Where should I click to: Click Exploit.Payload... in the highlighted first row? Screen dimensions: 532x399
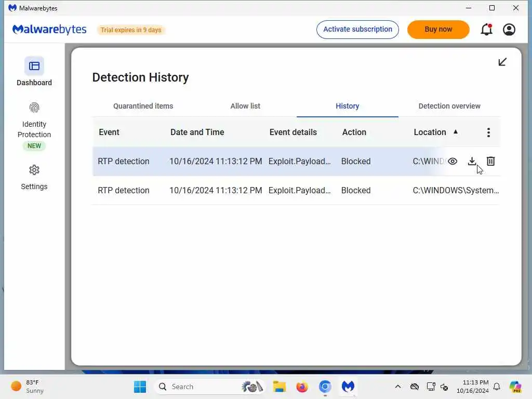299,161
